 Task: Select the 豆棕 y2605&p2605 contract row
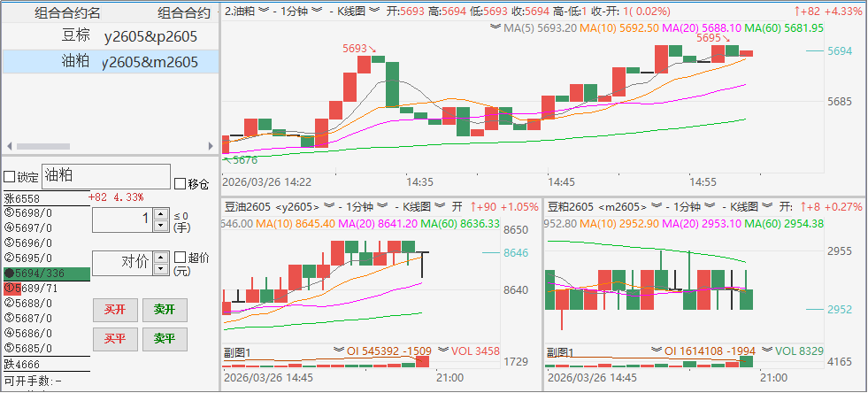pos(110,37)
